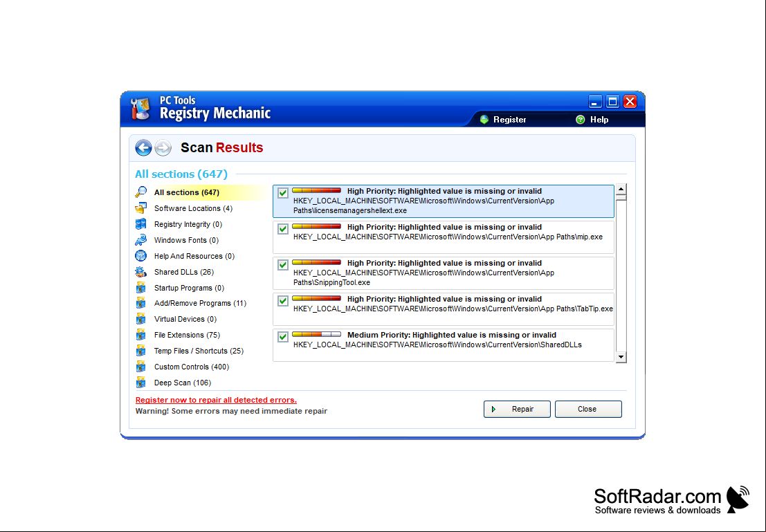The width and height of the screenshot is (766, 532).
Task: Select Shared DLLs (26) category
Action: 184,272
